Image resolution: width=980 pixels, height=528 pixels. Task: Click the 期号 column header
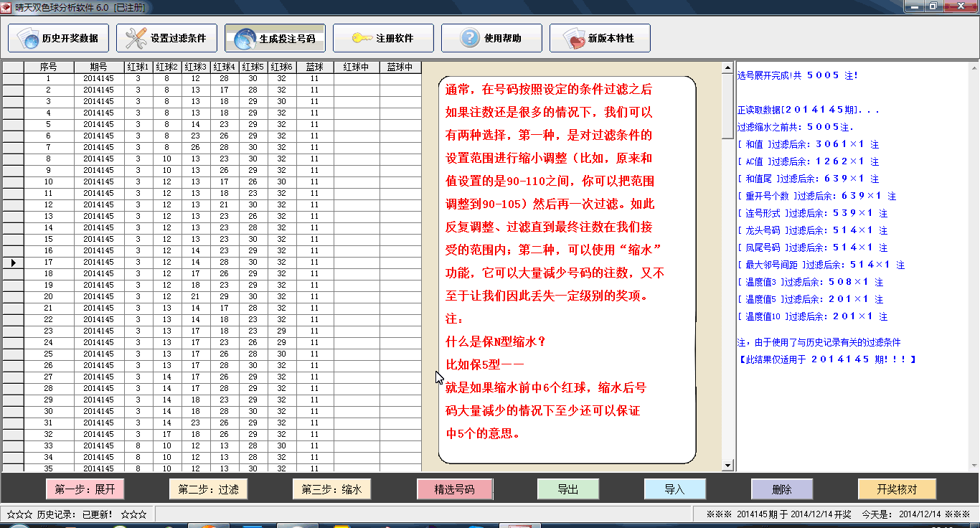98,67
